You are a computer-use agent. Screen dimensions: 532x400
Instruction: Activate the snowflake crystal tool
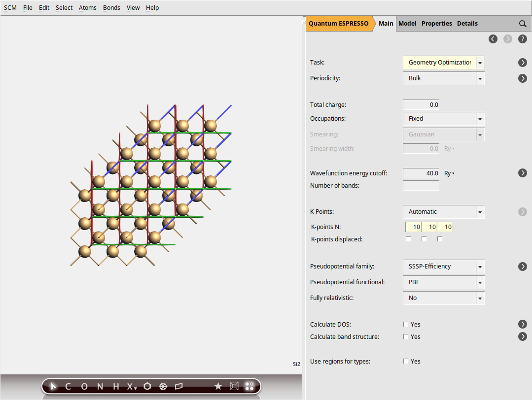pyautogui.click(x=162, y=386)
